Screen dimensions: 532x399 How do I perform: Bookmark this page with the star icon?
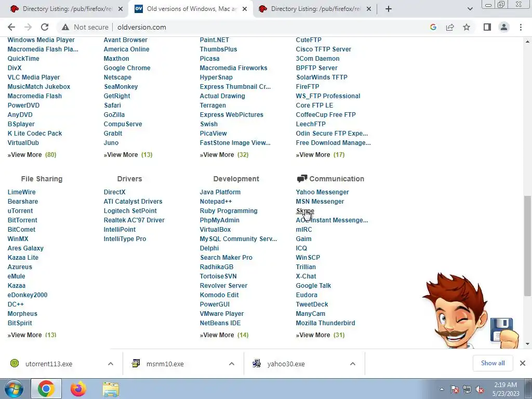click(x=467, y=27)
